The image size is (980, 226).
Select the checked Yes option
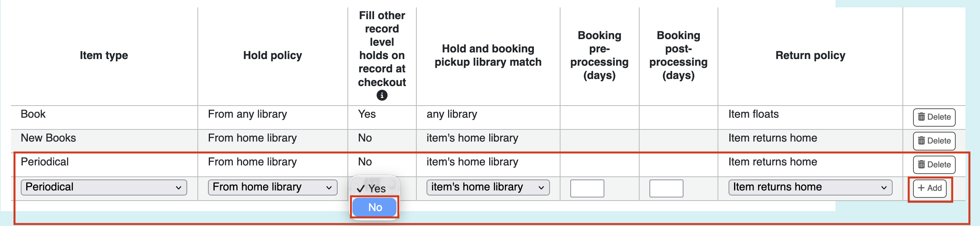click(x=374, y=188)
